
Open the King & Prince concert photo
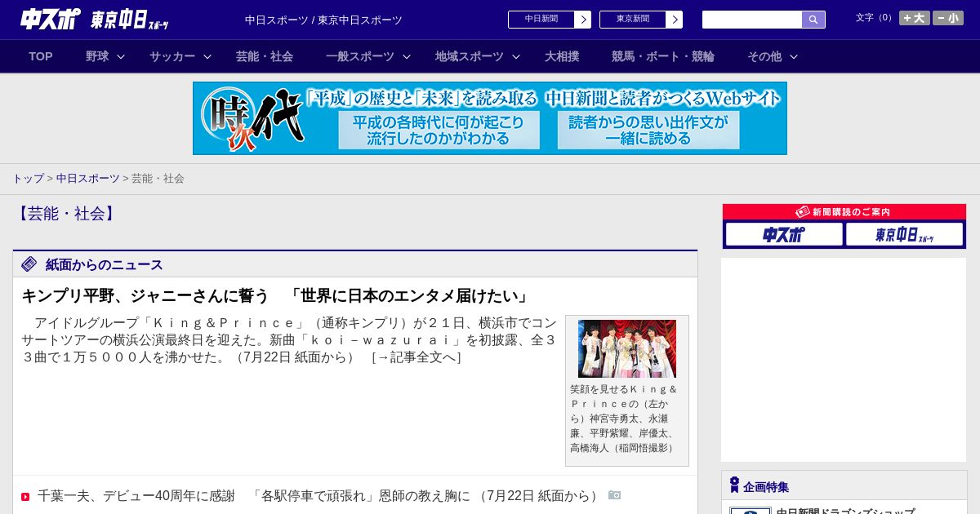[627, 348]
